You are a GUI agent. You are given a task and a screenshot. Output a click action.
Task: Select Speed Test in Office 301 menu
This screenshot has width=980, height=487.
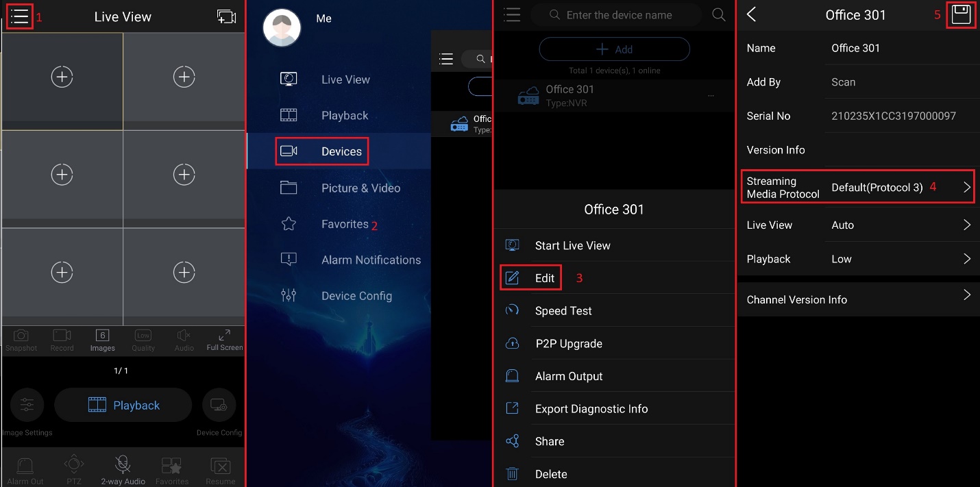tap(563, 311)
